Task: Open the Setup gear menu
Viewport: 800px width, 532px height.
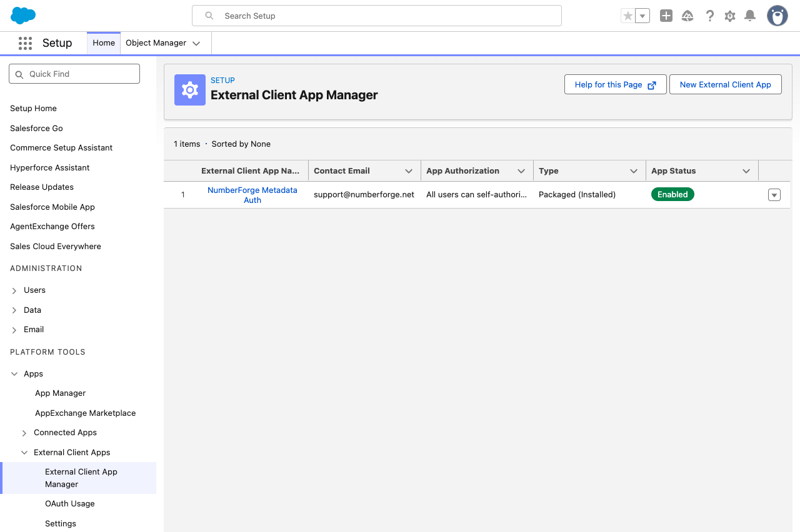Action: point(730,16)
